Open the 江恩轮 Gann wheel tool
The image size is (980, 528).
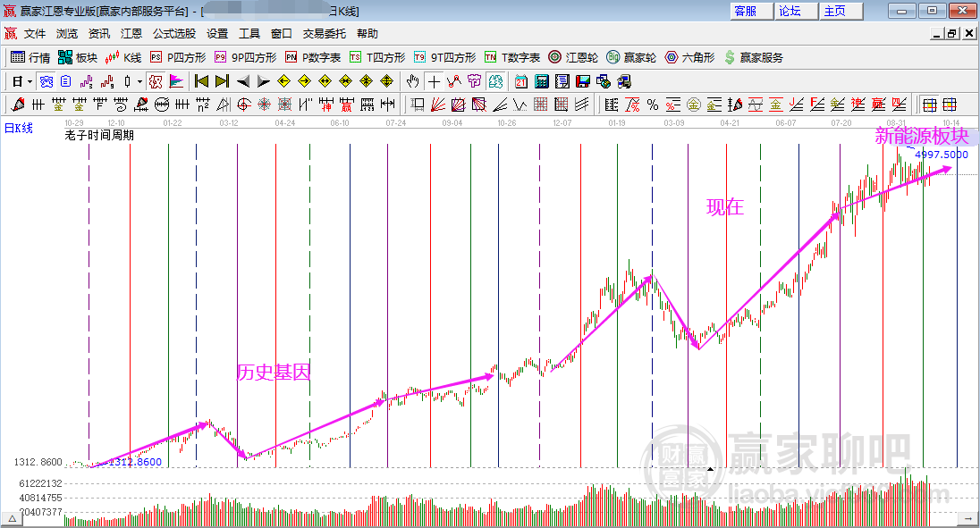click(x=573, y=57)
